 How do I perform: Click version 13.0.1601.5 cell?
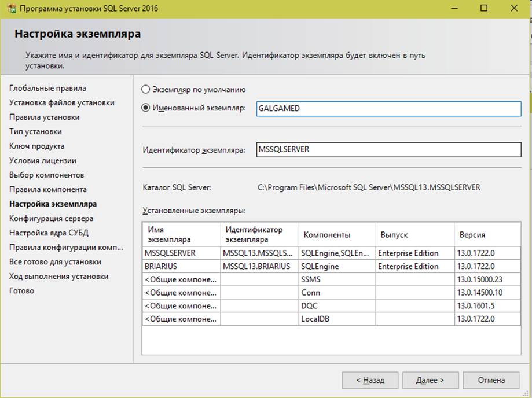click(487, 306)
